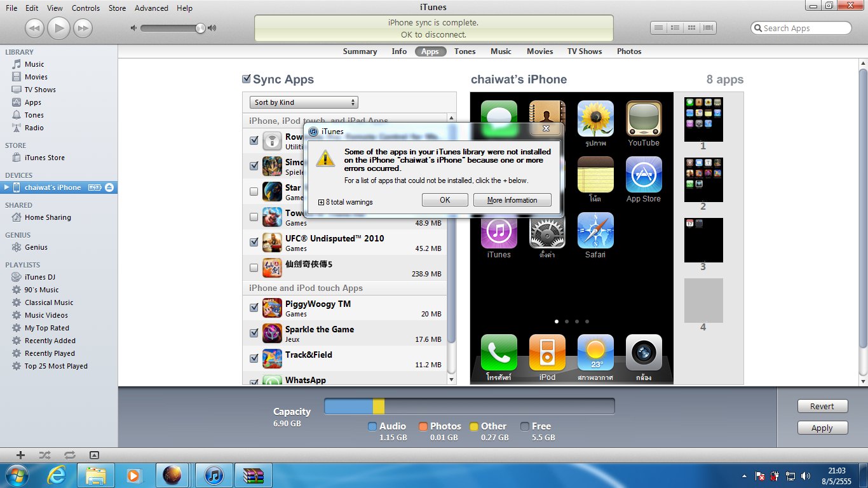Screen dimensions: 868x488
Task: Select the Settings gear icon on iPhone screen
Action: [547, 230]
